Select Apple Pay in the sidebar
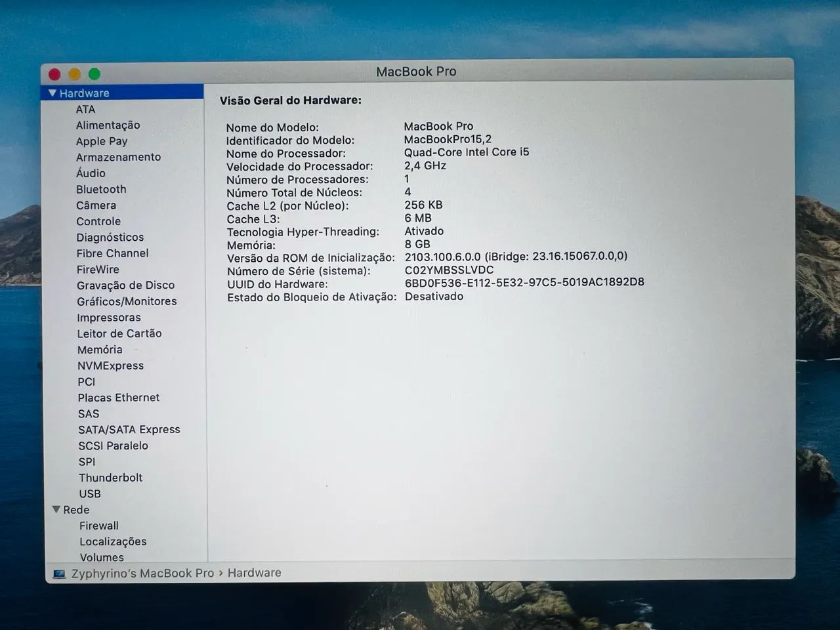The image size is (840, 630). click(x=102, y=141)
